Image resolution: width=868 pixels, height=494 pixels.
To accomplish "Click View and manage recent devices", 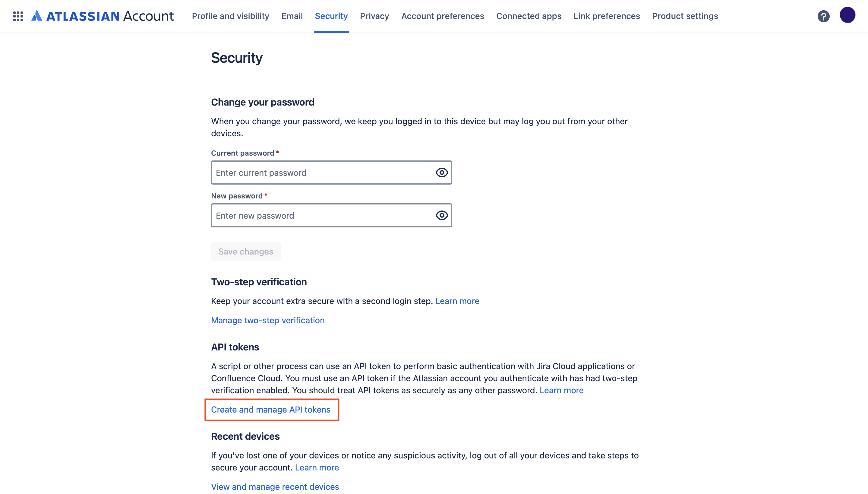I will [x=274, y=486].
